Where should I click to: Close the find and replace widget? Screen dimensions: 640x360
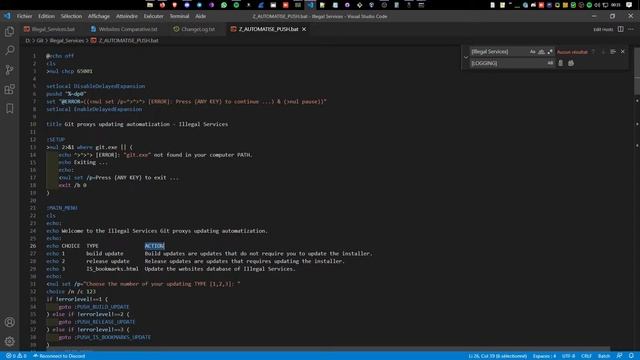pyautogui.click(x=622, y=51)
